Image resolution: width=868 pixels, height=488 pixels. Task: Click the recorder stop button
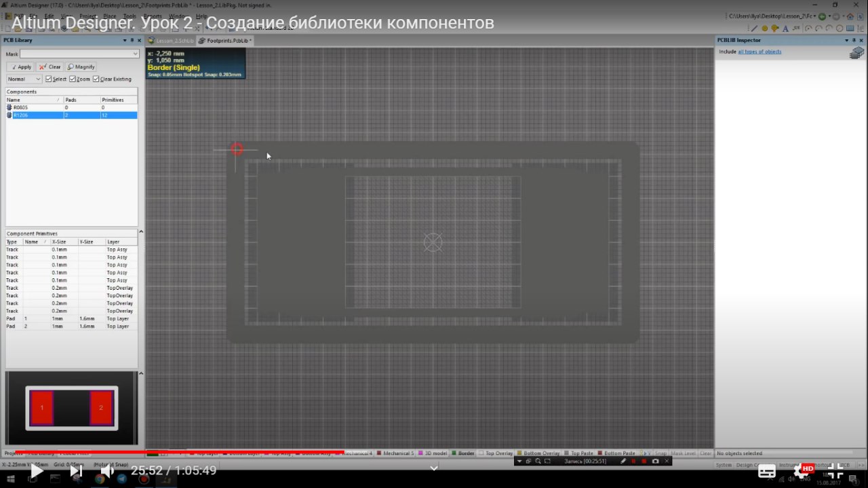click(644, 461)
